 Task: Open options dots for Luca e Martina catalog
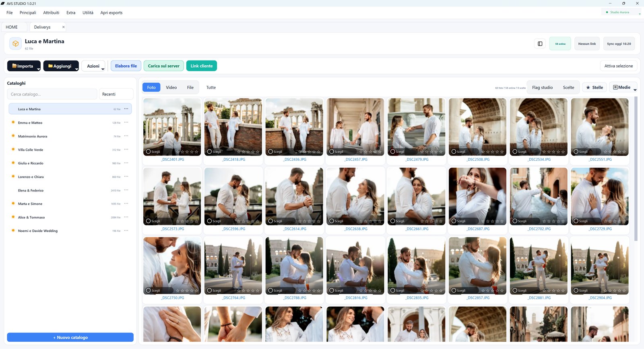point(126,109)
